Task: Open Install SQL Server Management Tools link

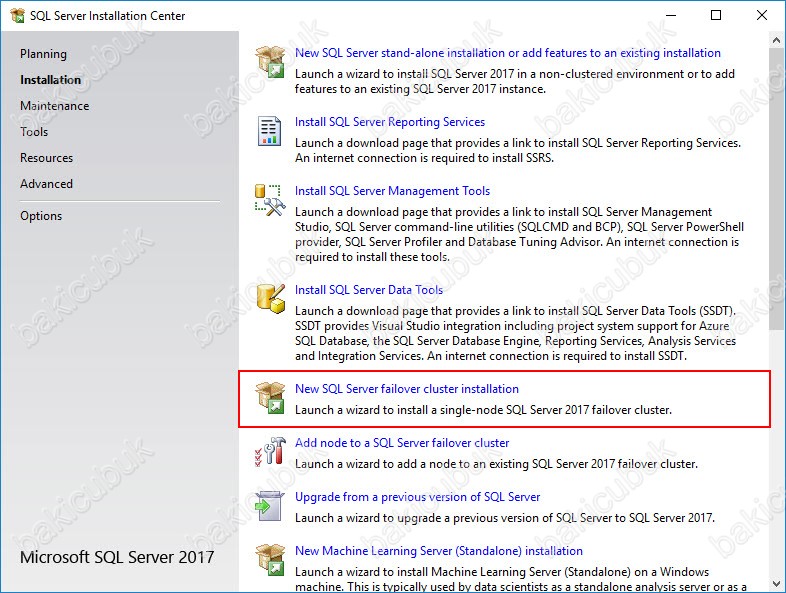Action: click(392, 191)
